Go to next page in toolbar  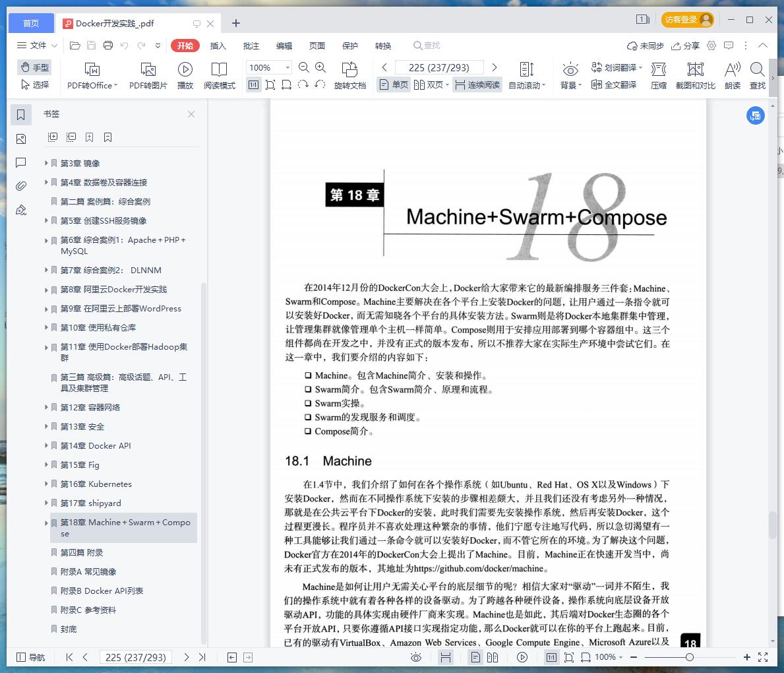495,67
